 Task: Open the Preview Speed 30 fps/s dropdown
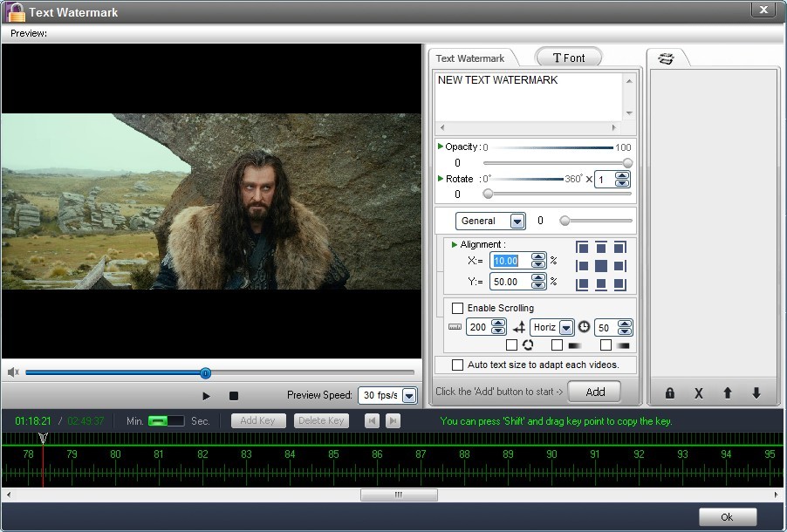point(409,395)
